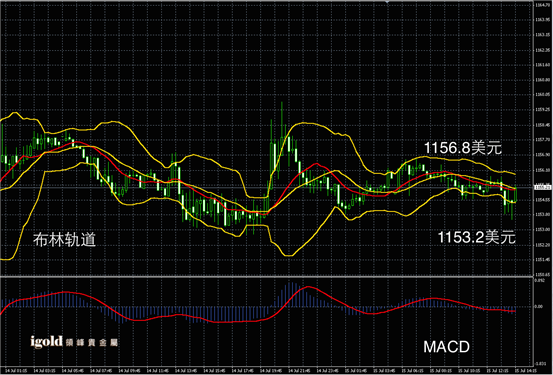Click the 1164.70 level on price scale
553x375 pixels.
pyautogui.click(x=543, y=5)
